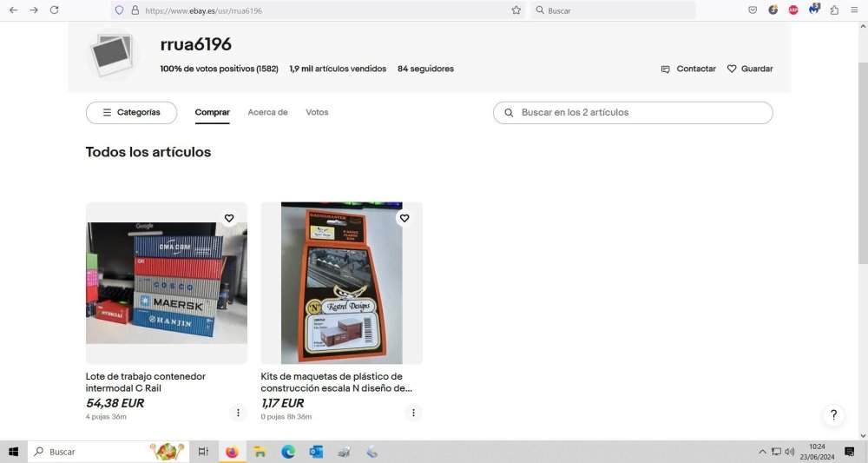Open the container lot item photo
The image size is (868, 463).
166,282
